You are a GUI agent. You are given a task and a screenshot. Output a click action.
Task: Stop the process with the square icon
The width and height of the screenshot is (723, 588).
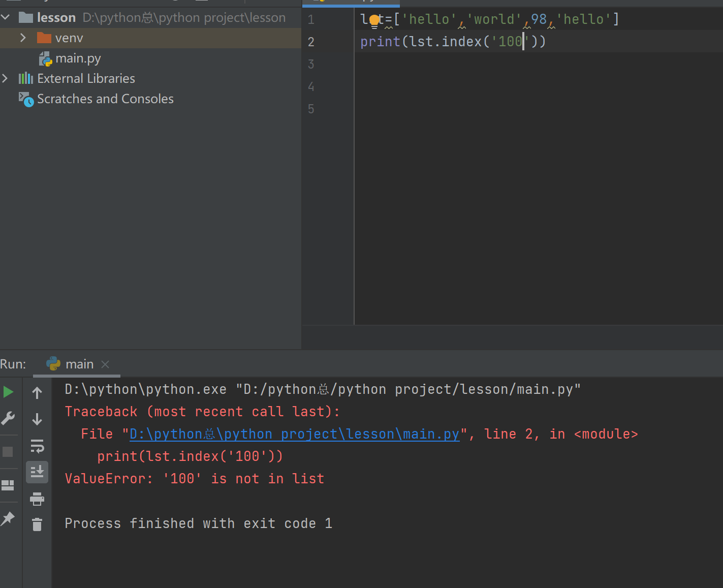[8, 452]
